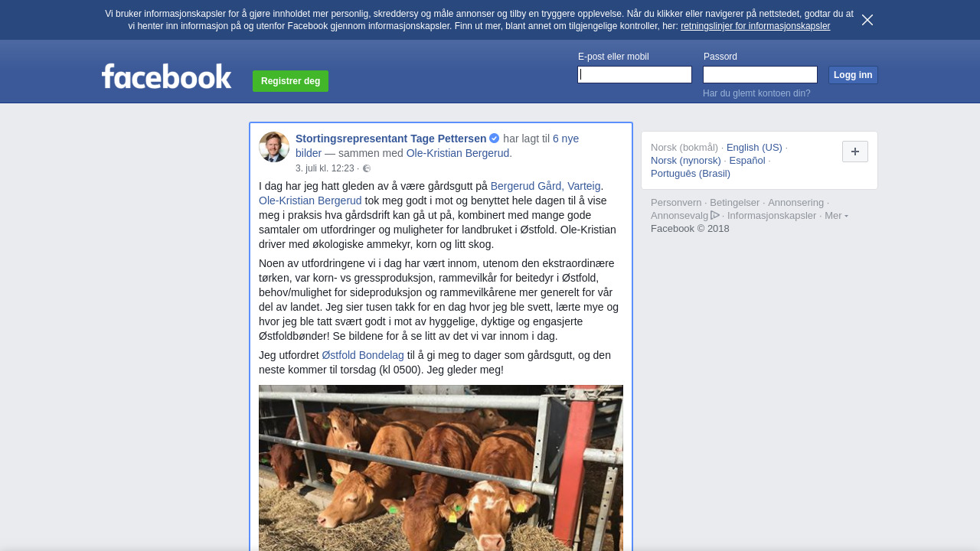Click the Facebook logo
980x551 pixels.
167,77
